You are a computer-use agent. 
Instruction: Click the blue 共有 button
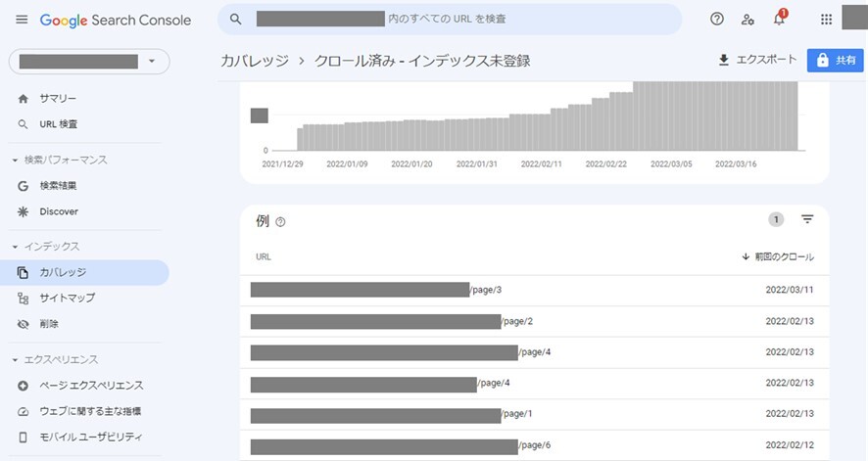click(835, 60)
